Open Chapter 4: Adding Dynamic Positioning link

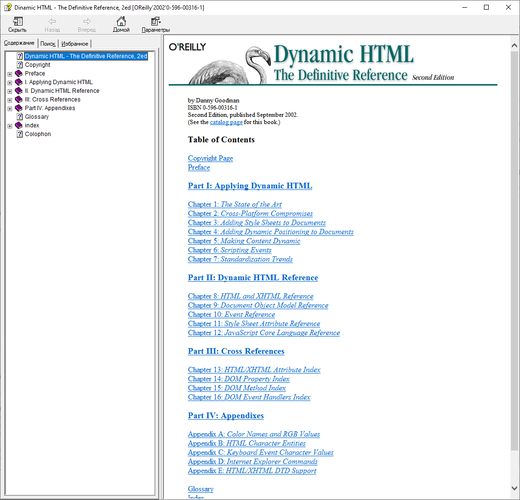click(271, 232)
